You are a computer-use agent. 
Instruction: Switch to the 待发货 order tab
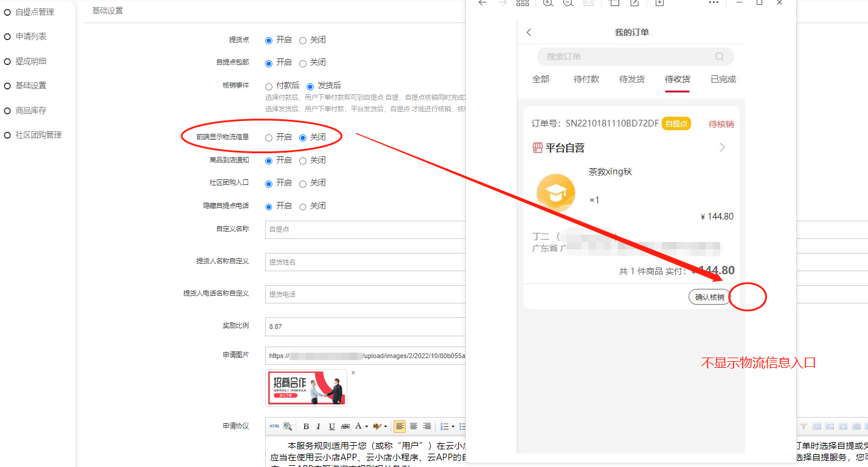click(631, 79)
